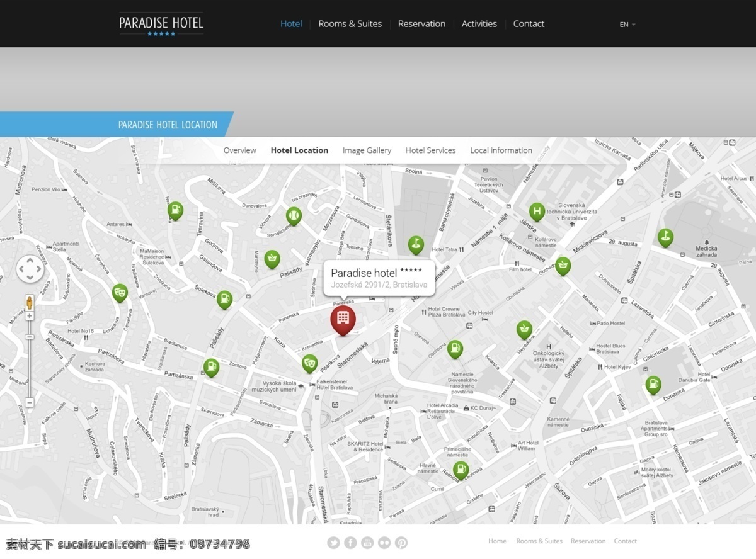This screenshot has height=559, width=756.
Task: Open the Activities menu item
Action: click(x=479, y=24)
